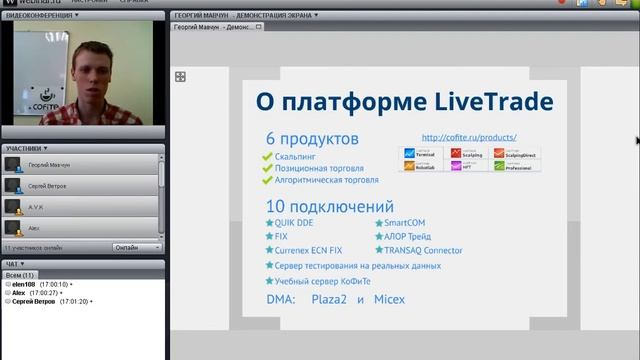Select participant row A.V.K
Viewport: 640px width, 360px height.
[80, 207]
